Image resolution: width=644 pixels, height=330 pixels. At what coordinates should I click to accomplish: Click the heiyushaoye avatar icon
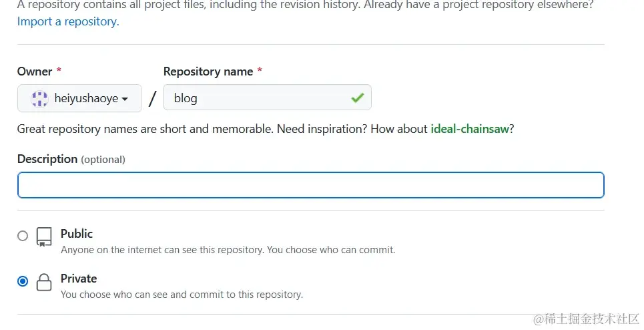39,99
